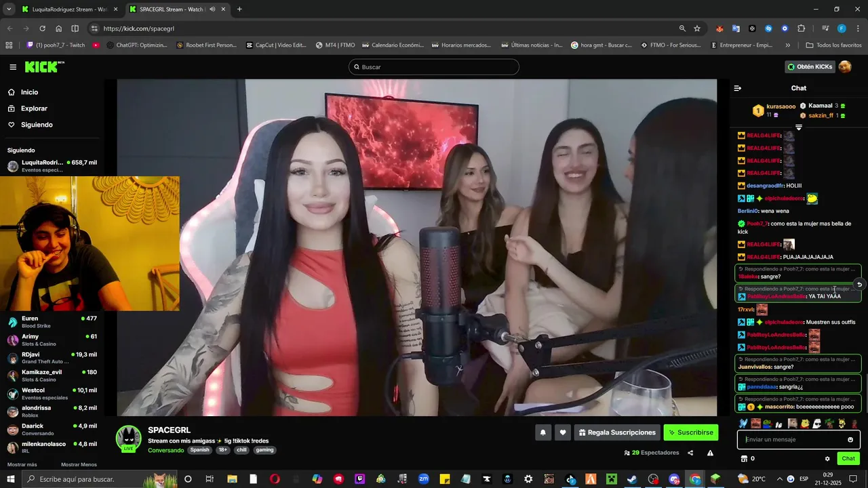Show hidden system tray icons
Viewport: 868px width, 488px height.
(779, 479)
